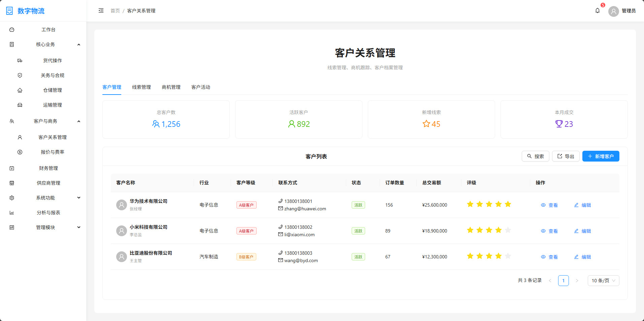The width and height of the screenshot is (644, 321).
Task: Expand the 系统功能 menu
Action: point(79,198)
